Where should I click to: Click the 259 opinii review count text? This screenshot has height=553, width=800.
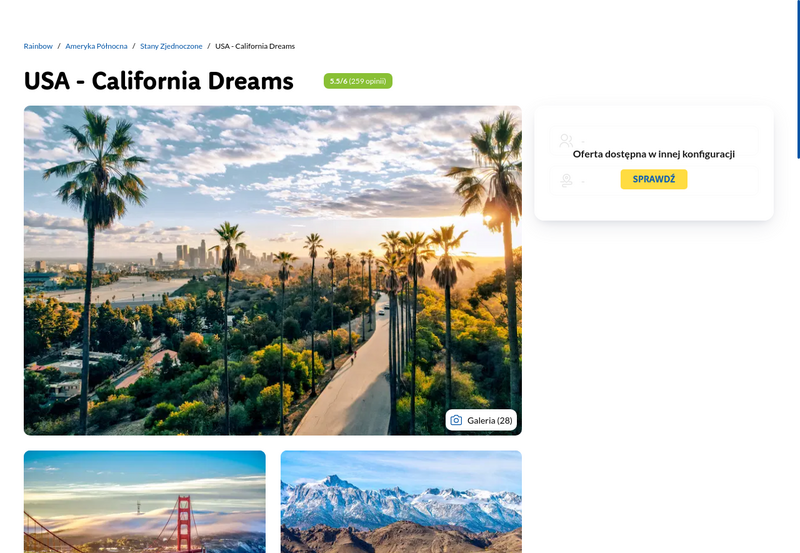tap(368, 81)
